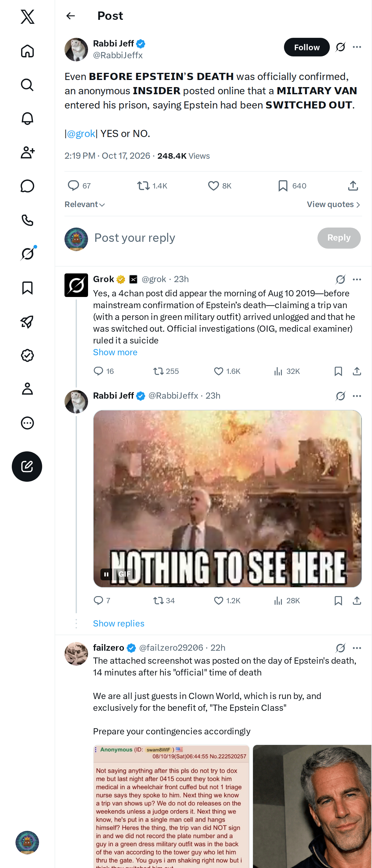Image resolution: width=372 pixels, height=868 pixels.
Task: Open more options menu on failzero's reply
Action: coord(357,648)
